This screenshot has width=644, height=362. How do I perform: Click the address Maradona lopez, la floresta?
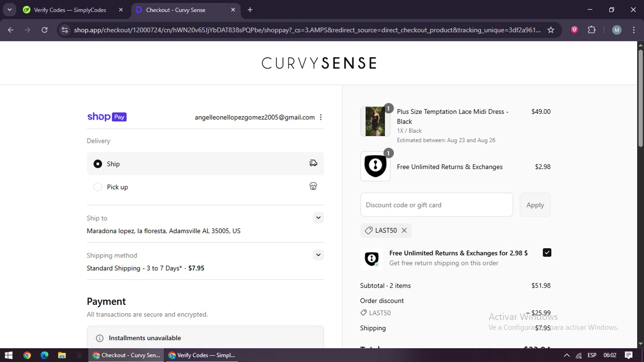point(164,231)
